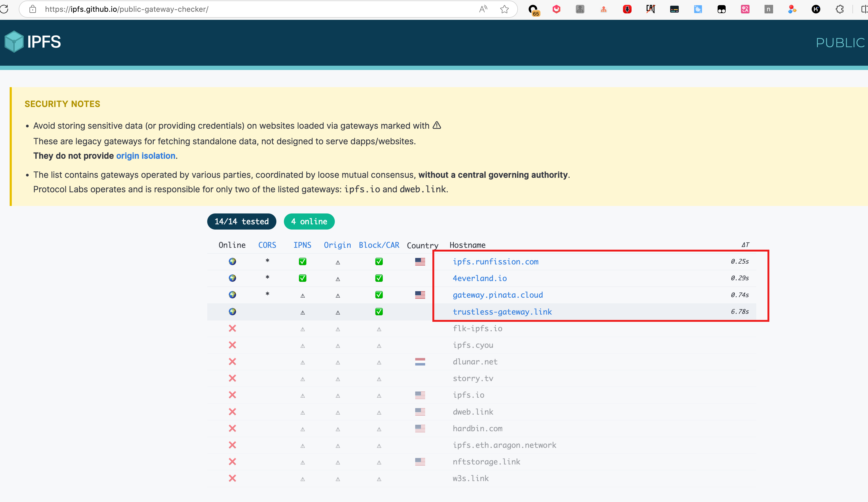Click the red X offline icon for flk-ipfs.io
The image size is (868, 502).
click(232, 328)
